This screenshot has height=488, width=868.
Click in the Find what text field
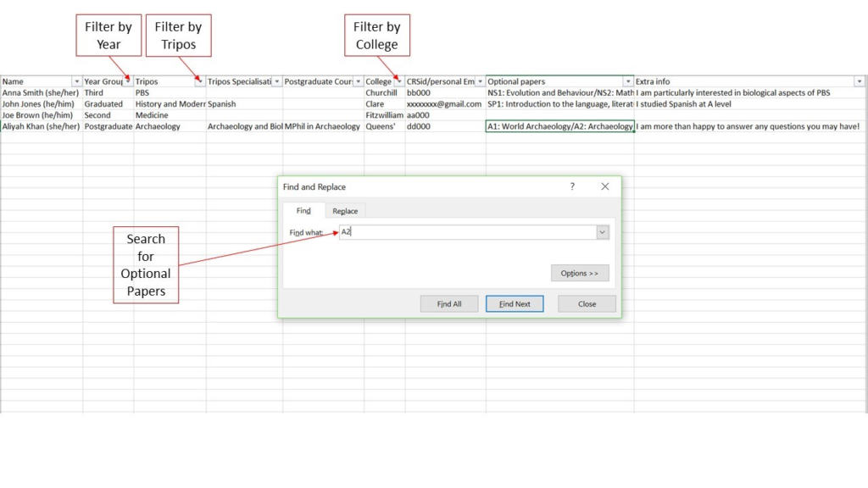466,232
